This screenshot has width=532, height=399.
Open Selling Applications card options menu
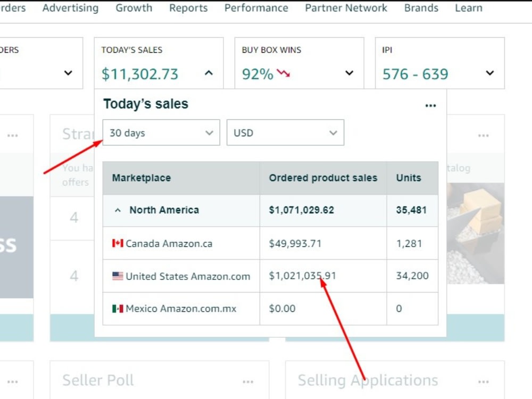pyautogui.click(x=484, y=381)
